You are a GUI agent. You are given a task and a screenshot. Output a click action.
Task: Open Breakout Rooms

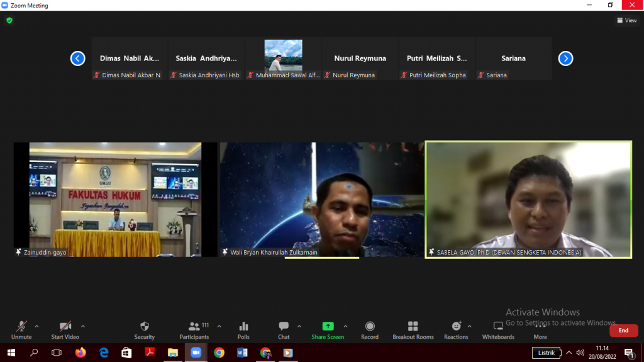[413, 329]
